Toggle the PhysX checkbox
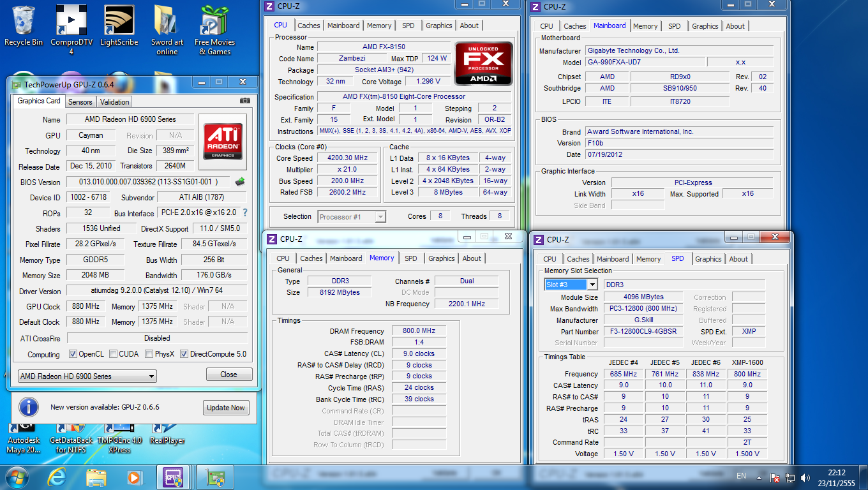 149,354
